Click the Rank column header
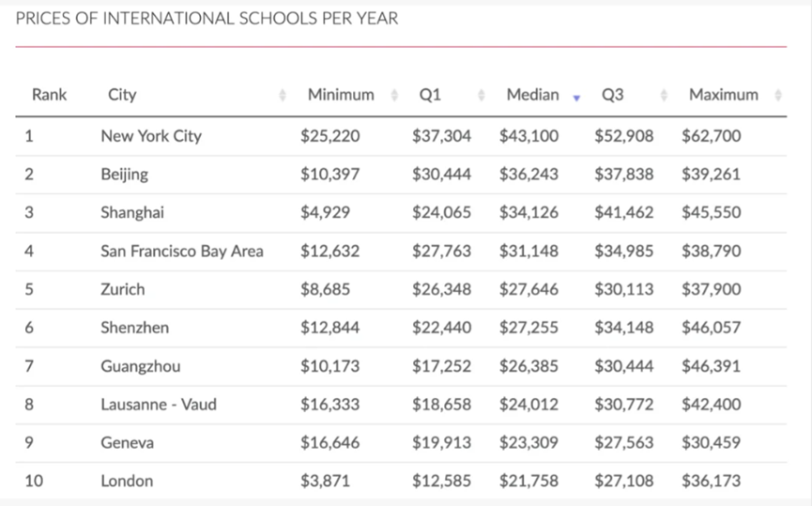 [x=49, y=95]
